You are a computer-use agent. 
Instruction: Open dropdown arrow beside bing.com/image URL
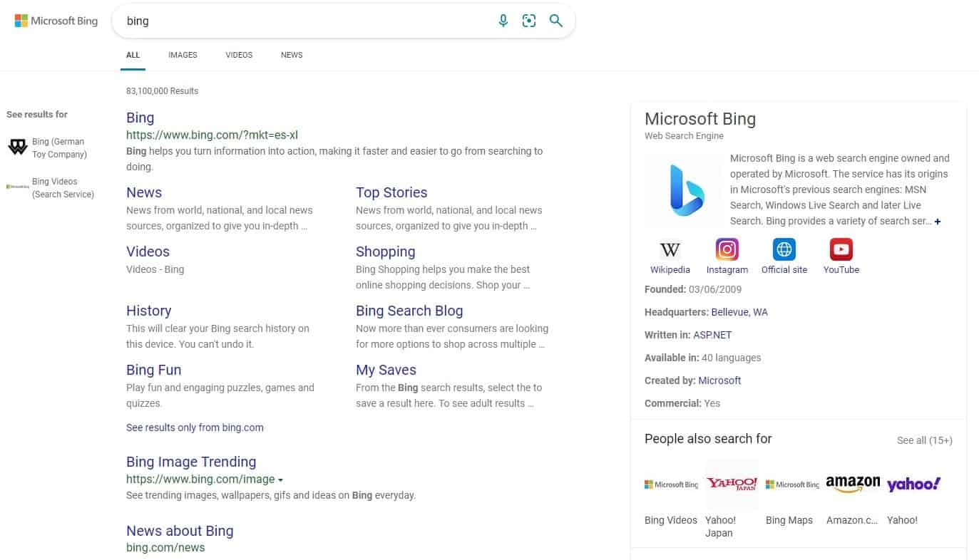click(281, 480)
